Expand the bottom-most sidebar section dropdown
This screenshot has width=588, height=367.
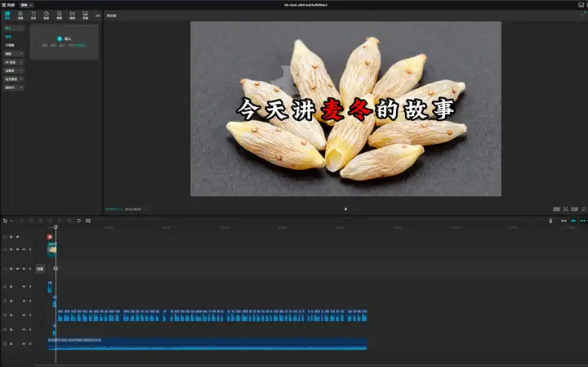pos(14,87)
